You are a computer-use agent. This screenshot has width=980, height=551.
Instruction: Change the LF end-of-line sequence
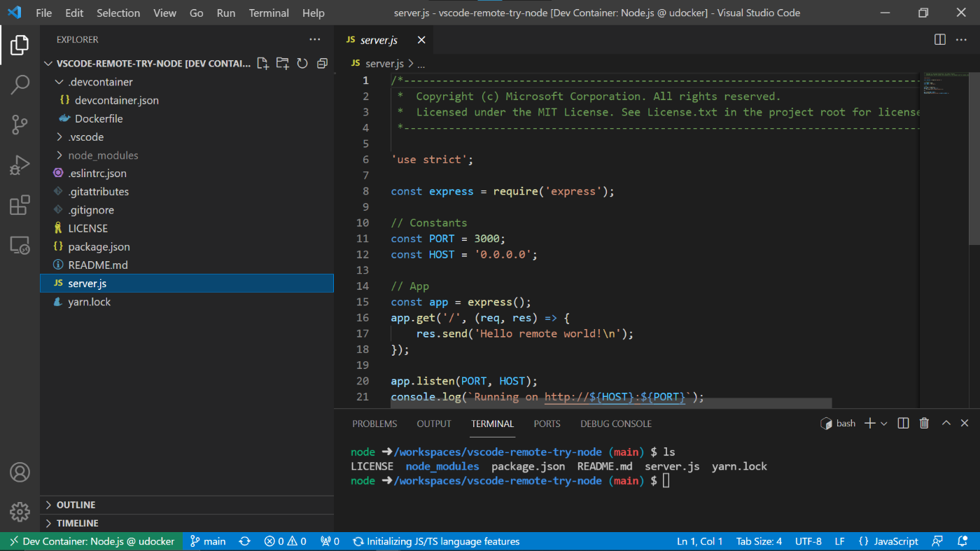pos(839,541)
